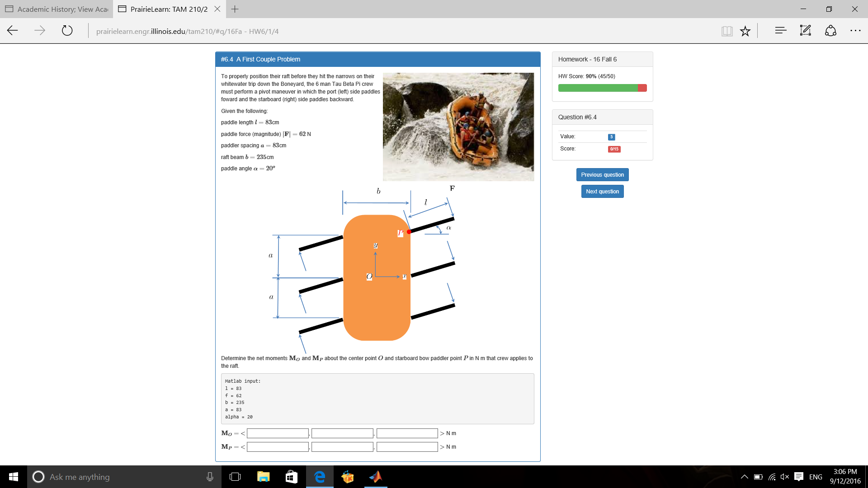Open File Explorer in taskbar

click(x=263, y=477)
